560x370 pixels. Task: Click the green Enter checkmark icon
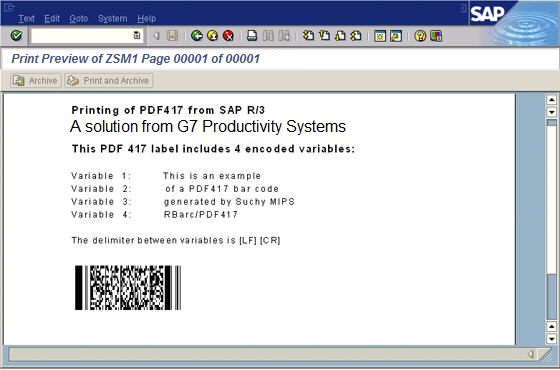click(16, 35)
